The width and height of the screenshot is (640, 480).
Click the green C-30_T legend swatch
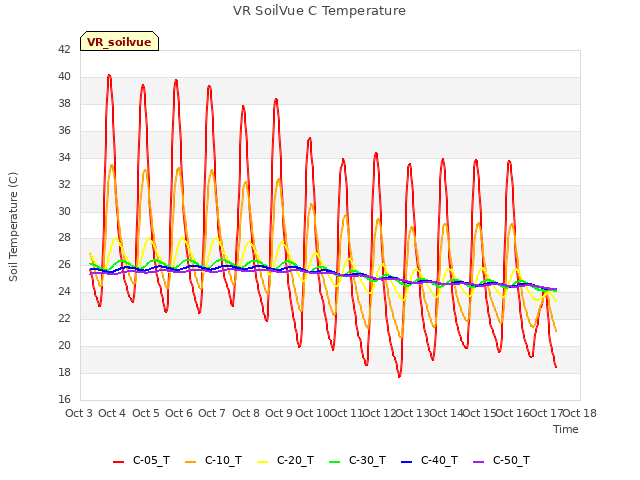tap(334, 462)
